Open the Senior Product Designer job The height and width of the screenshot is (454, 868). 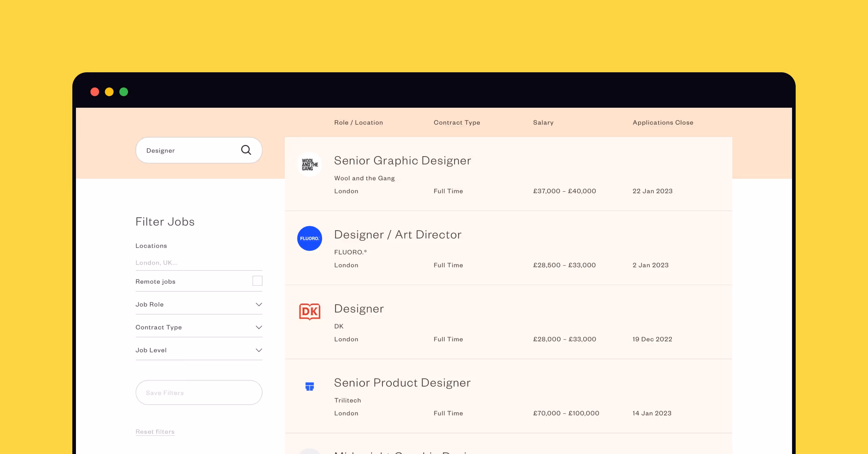point(402,383)
